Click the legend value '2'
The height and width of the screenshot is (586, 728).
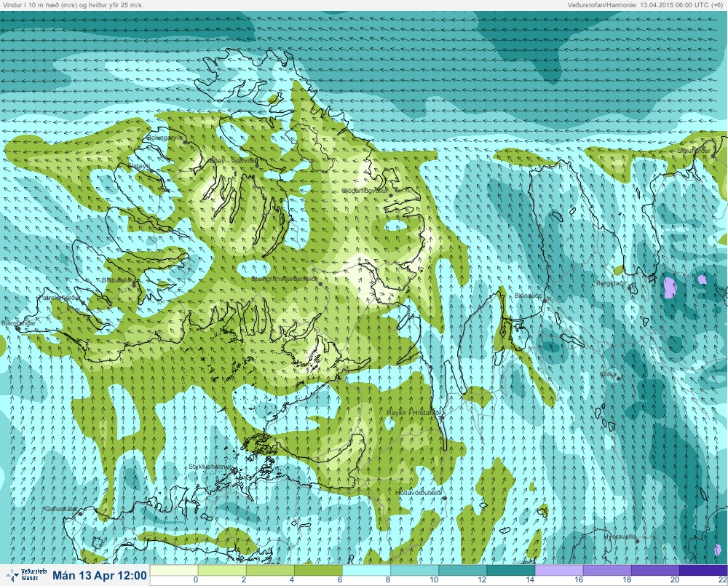pos(244,580)
